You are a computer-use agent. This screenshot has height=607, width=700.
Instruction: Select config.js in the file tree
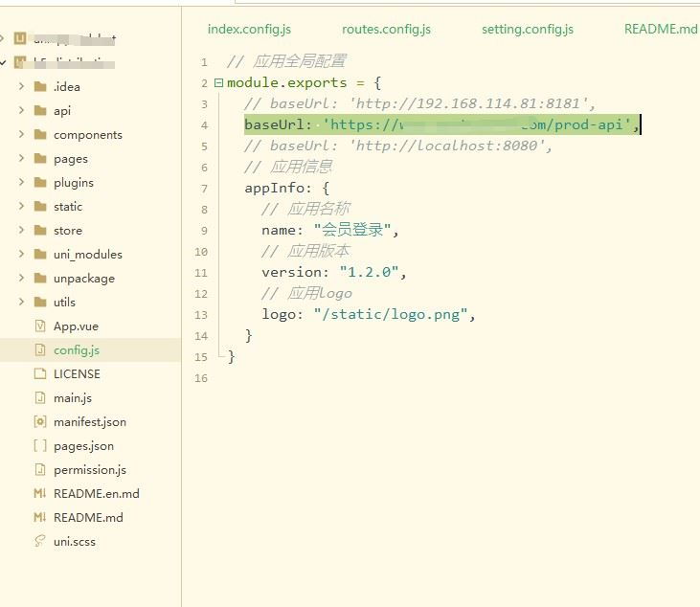[77, 350]
